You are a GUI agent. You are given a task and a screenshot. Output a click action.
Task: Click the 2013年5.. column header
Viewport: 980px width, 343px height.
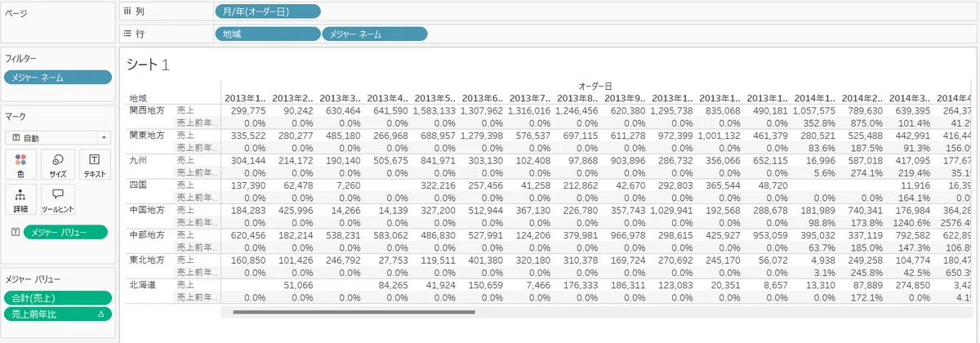click(435, 98)
